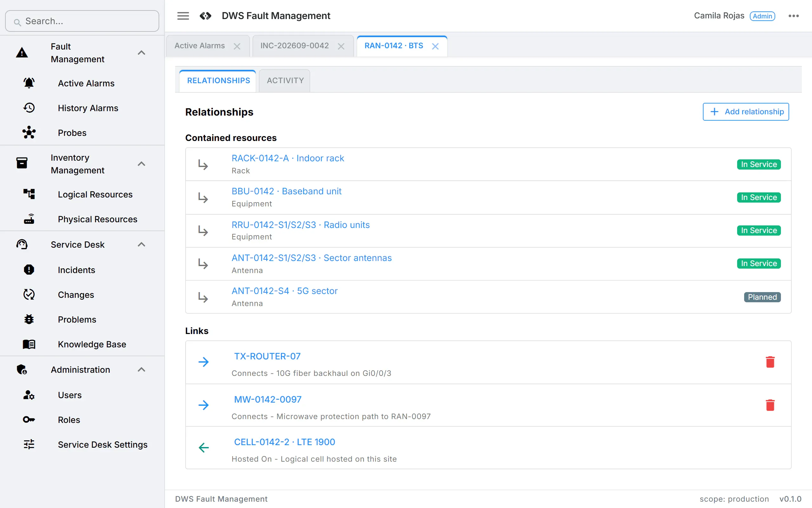Image resolution: width=812 pixels, height=508 pixels.
Task: Click the Roles key icon
Action: tap(29, 420)
